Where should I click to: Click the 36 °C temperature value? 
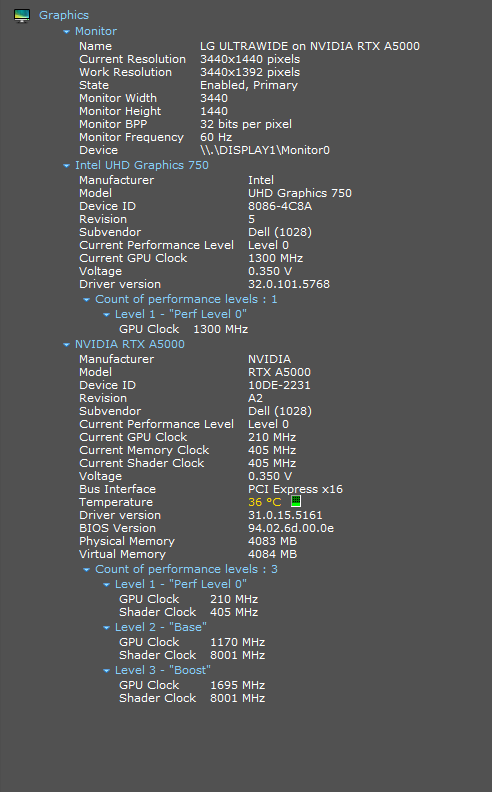tap(265, 502)
